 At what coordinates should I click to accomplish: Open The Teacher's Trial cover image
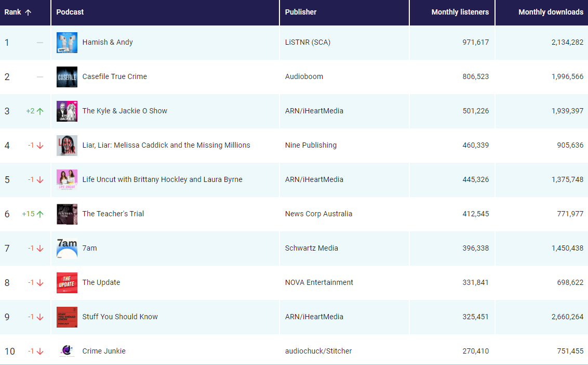pos(67,214)
